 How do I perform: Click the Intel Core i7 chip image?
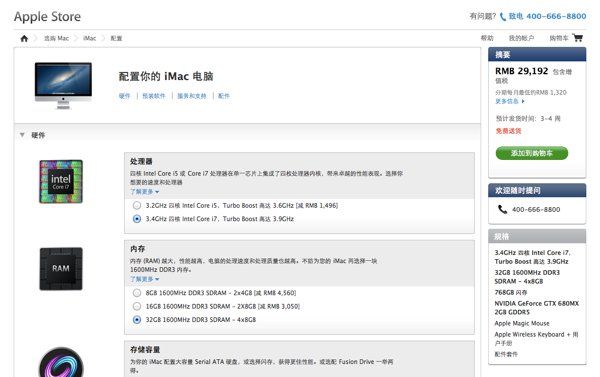pos(61,181)
